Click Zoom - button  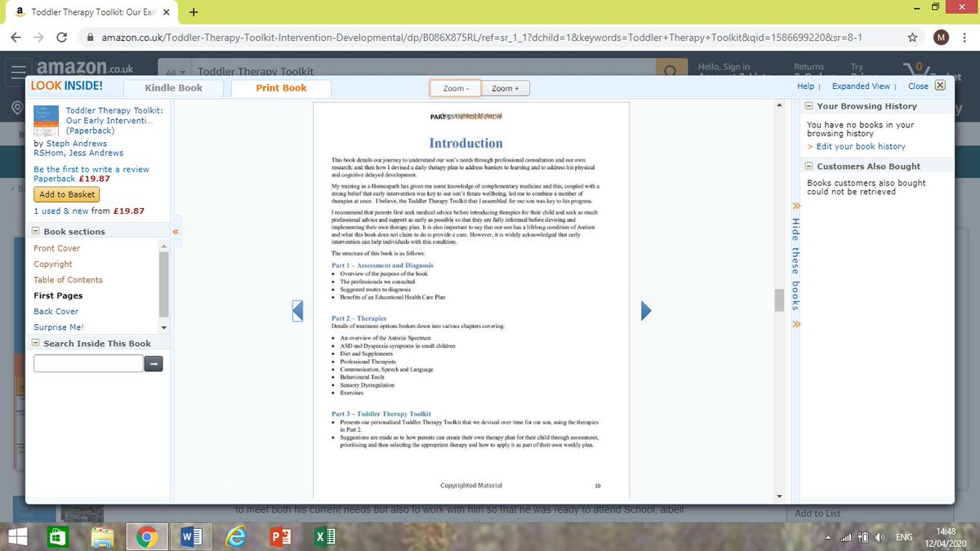tap(456, 88)
